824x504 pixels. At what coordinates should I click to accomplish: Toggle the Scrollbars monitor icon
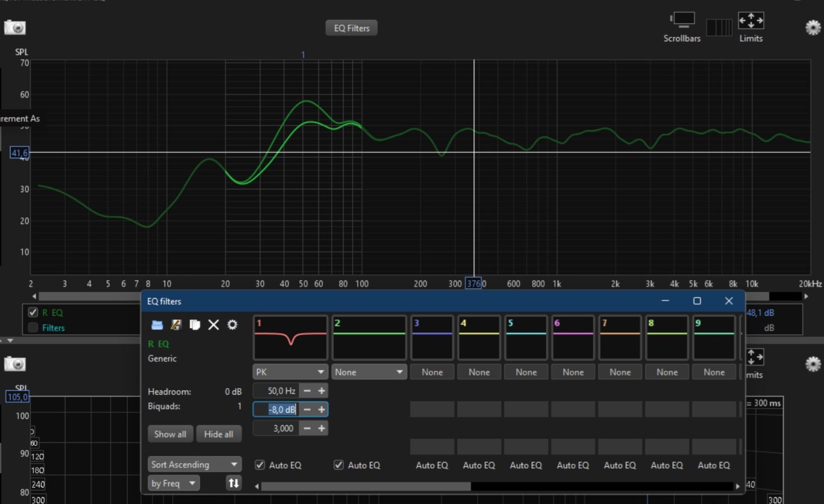[682, 20]
